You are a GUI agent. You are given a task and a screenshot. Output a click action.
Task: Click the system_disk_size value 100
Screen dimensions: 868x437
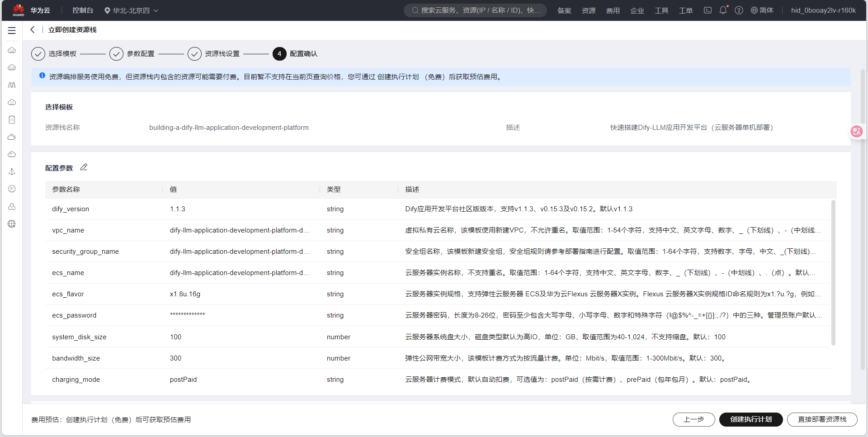coord(175,337)
